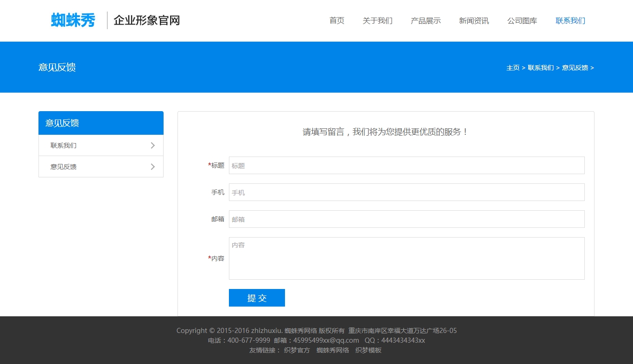Viewport: 633px width, 364px height.
Task: Open 产品展示 from the navigation bar
Action: 425,21
